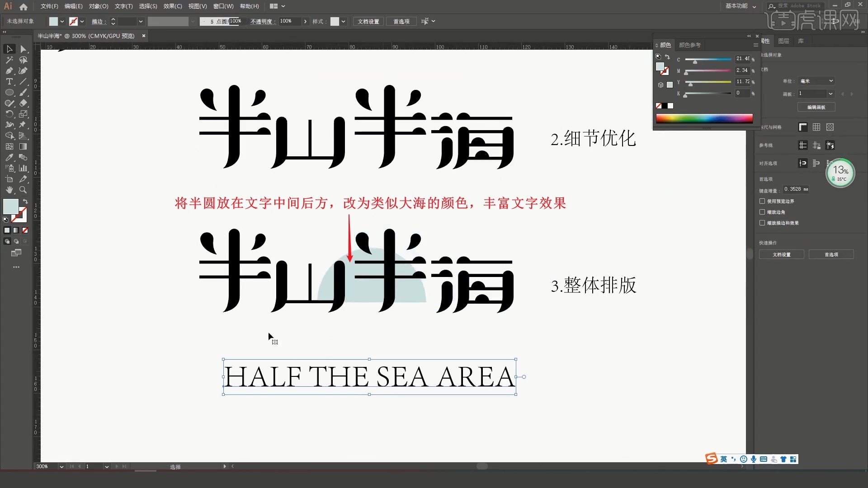868x488 pixels.
Task: Select the Type tool in toolbar
Action: point(9,82)
